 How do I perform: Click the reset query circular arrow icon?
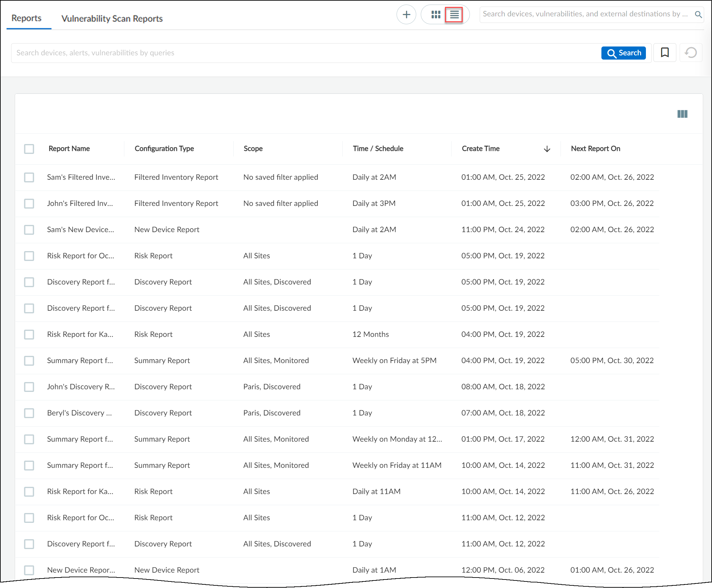(691, 52)
